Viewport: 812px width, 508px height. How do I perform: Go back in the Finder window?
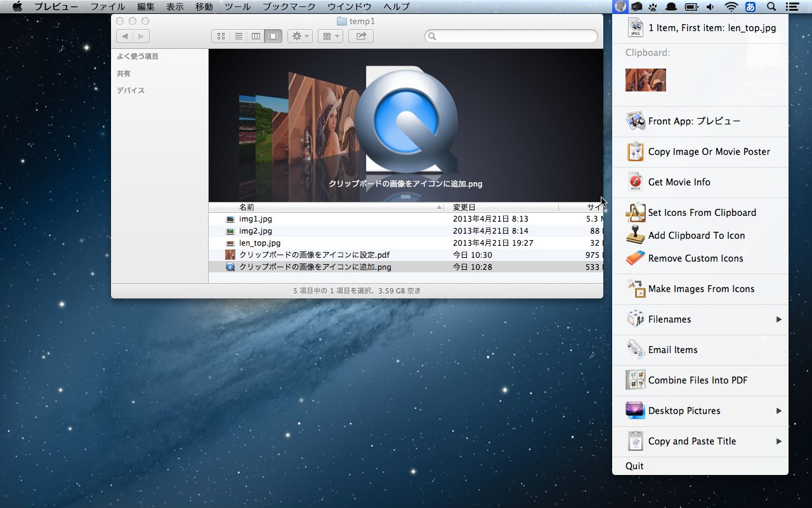125,36
